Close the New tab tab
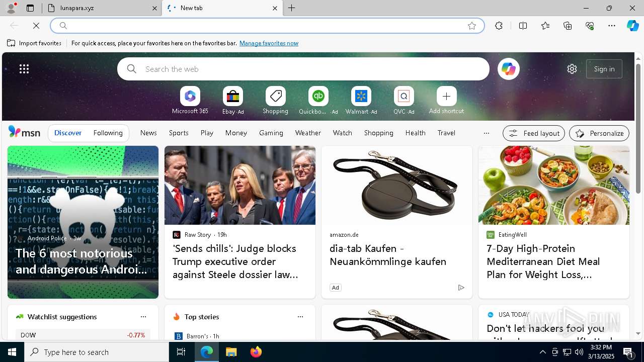 [275, 8]
